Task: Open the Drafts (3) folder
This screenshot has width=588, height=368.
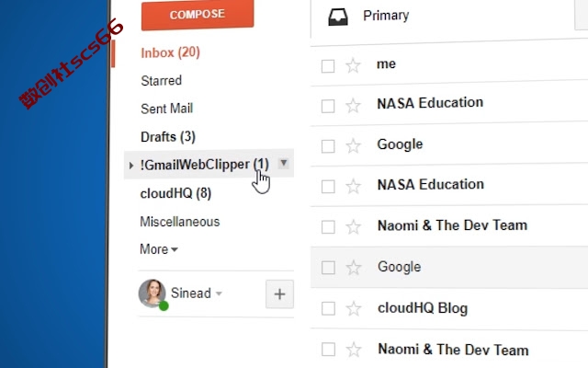Action: click(168, 137)
